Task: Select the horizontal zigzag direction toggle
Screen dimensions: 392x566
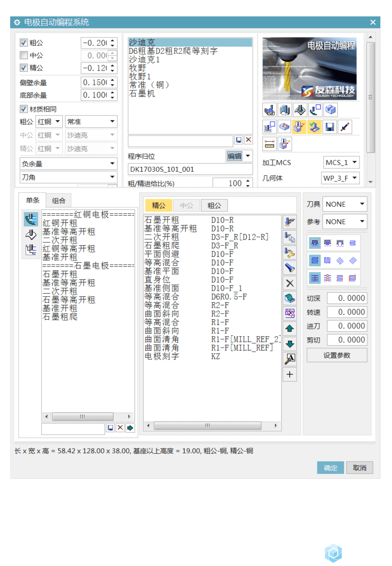Action: tap(315, 260)
